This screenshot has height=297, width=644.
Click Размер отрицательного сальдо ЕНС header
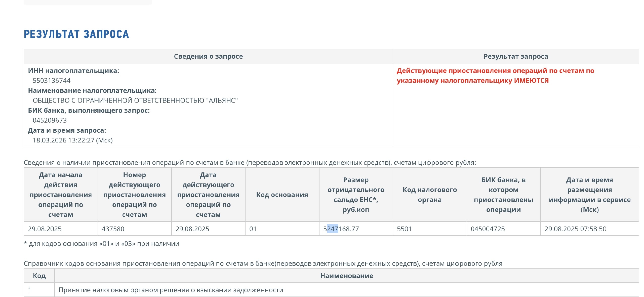click(x=356, y=195)
